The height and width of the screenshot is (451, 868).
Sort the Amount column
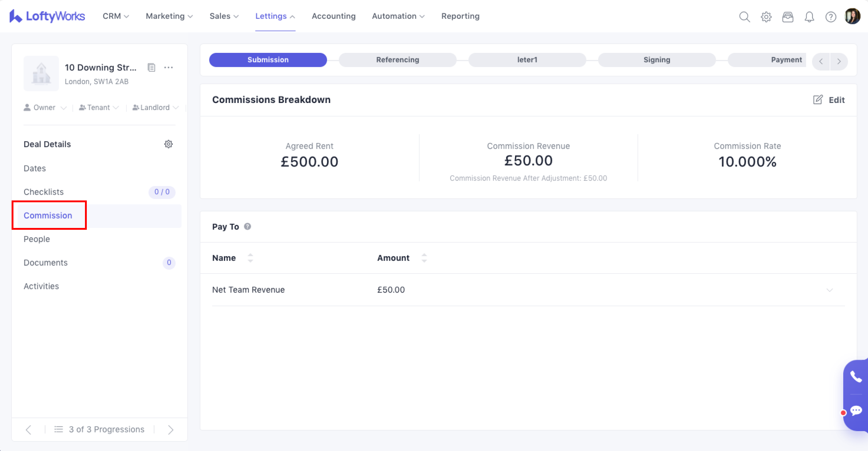[x=424, y=258]
